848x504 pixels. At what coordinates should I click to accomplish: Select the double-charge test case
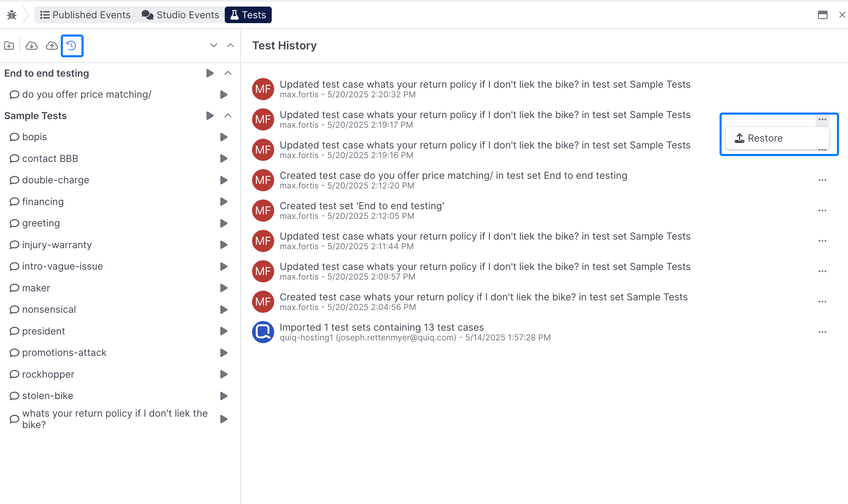click(x=56, y=180)
